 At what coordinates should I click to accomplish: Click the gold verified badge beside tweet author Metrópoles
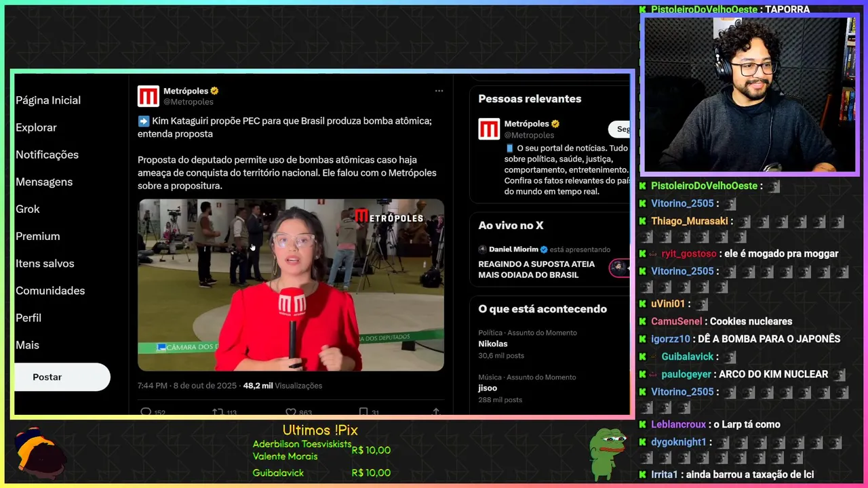coord(214,91)
